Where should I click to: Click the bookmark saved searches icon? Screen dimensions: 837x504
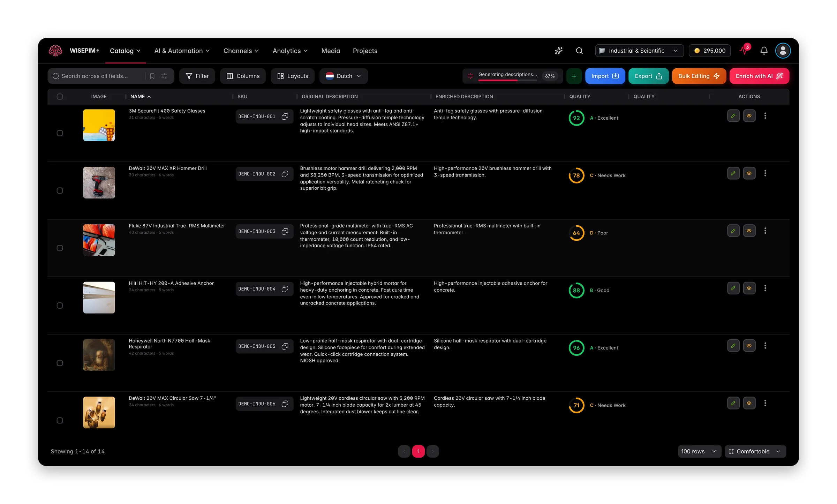pyautogui.click(x=152, y=76)
